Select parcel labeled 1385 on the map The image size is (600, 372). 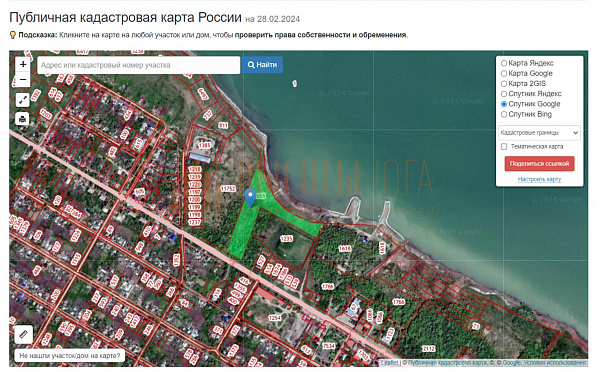(204, 145)
